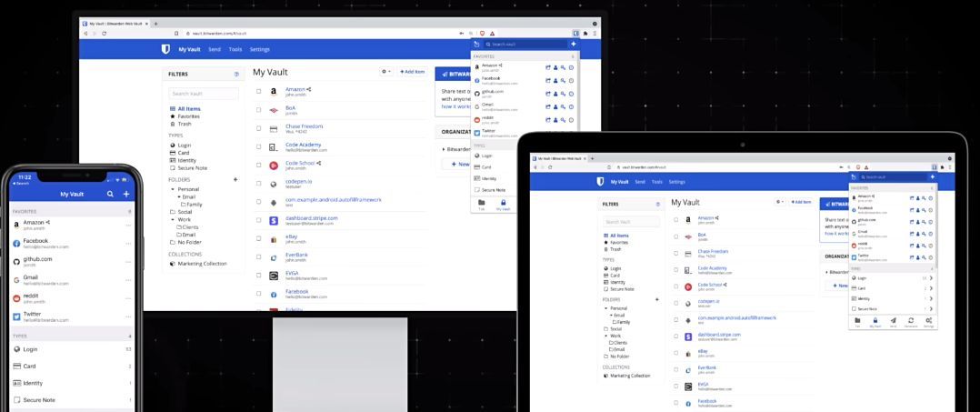
Task: Open the Send menu on the desktop monitor
Action: (x=215, y=49)
